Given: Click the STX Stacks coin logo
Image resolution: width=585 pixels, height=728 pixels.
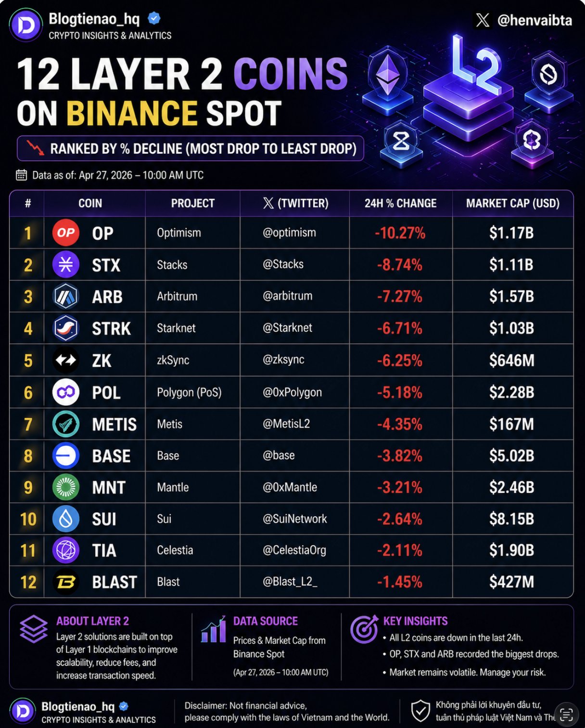Looking at the screenshot, I should (x=66, y=265).
